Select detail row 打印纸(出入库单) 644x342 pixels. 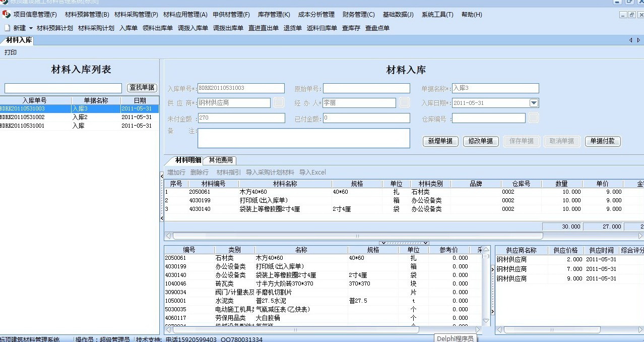[403, 200]
